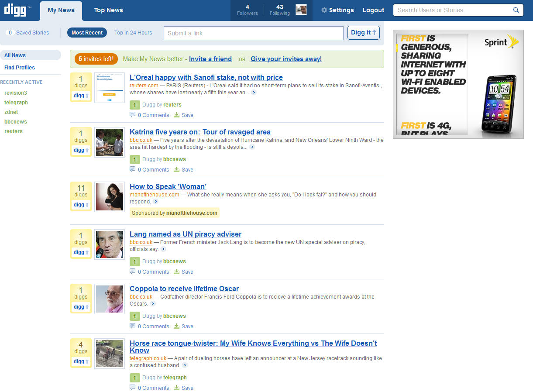The image size is (533, 392).
Task: Open L'Oreal story thumbnail
Action: pyautogui.click(x=110, y=88)
